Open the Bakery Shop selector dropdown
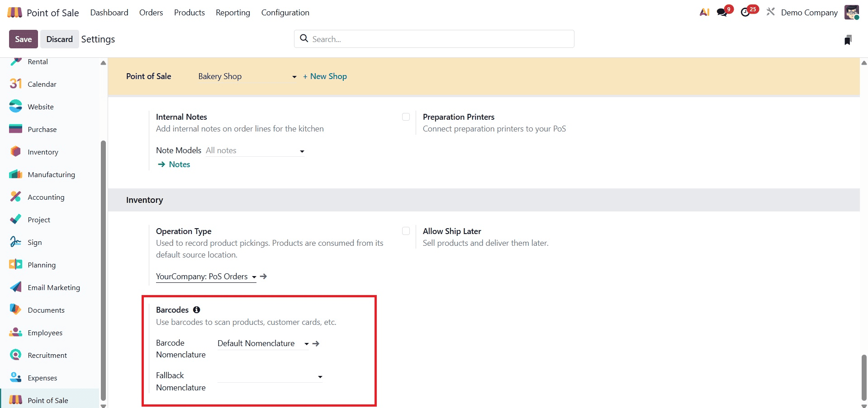The image size is (868, 408). tap(294, 76)
